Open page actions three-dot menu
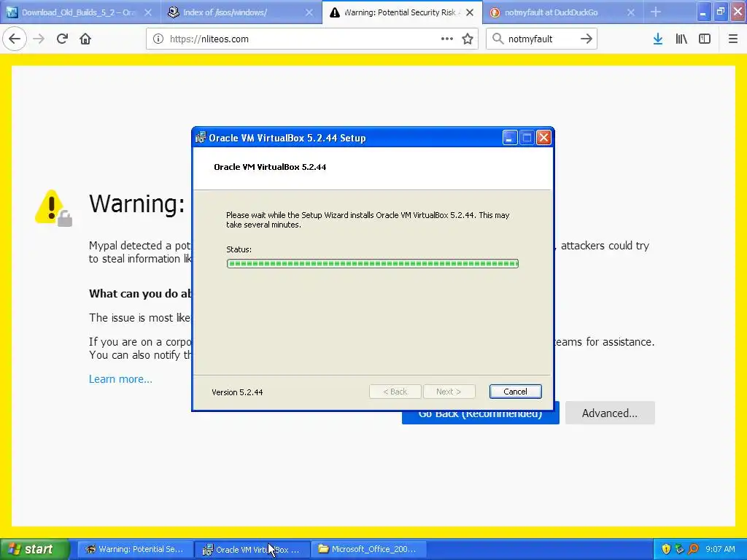The width and height of the screenshot is (747, 560). 447,39
